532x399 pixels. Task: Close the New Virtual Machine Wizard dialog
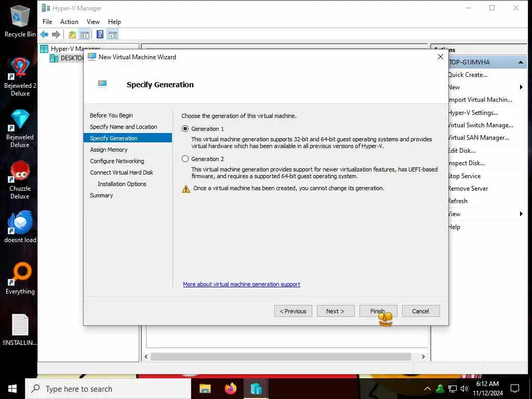point(441,57)
